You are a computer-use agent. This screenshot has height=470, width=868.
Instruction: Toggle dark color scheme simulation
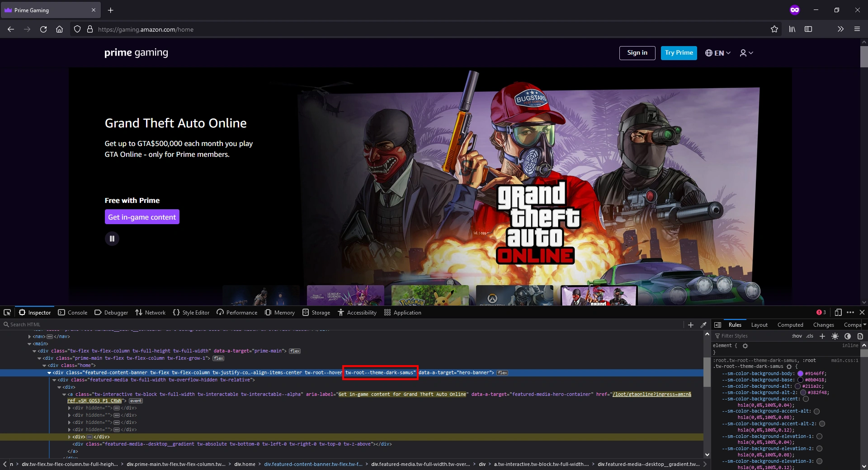click(x=848, y=336)
